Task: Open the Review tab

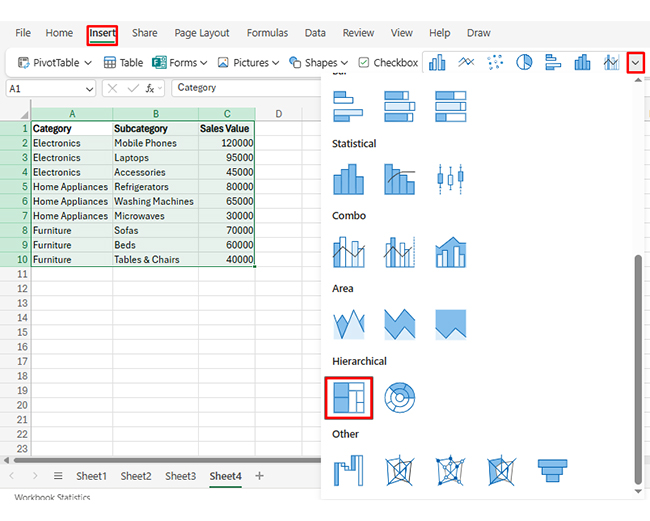Action: [x=358, y=33]
